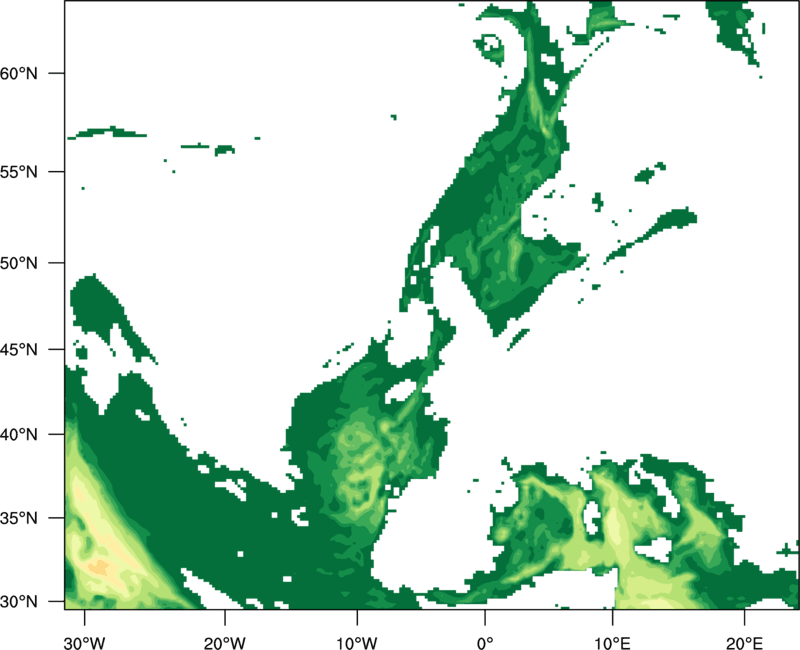
Task: Click the 20°W longitude label
Action: coord(225,643)
